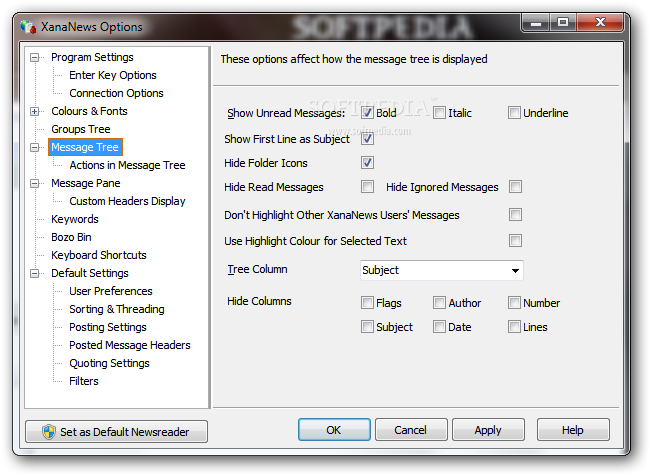The height and width of the screenshot is (476, 651).
Task: Collapse the Message Tree node
Action: (34, 147)
